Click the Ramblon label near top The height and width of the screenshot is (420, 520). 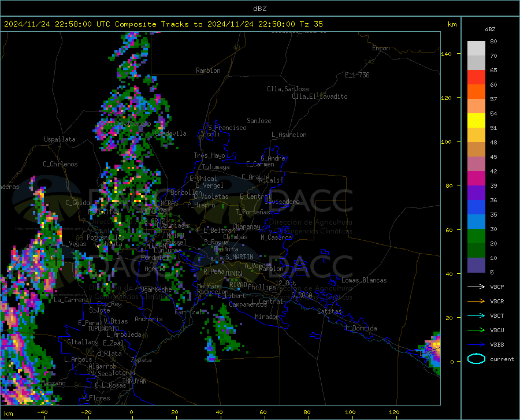click(208, 70)
